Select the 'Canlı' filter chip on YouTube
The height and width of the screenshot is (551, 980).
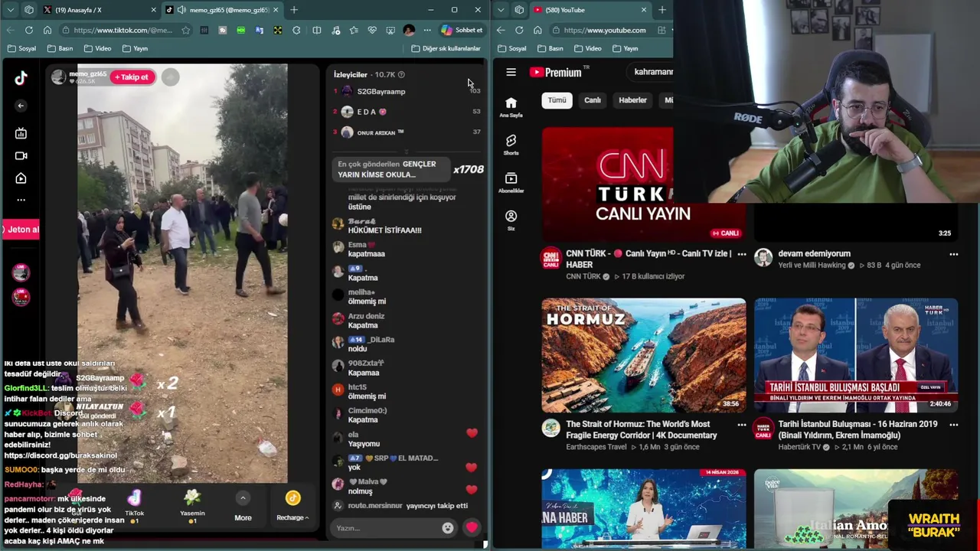coord(593,100)
